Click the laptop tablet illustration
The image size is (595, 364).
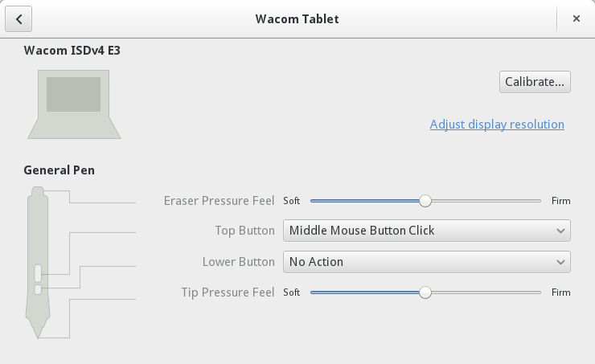(x=74, y=104)
